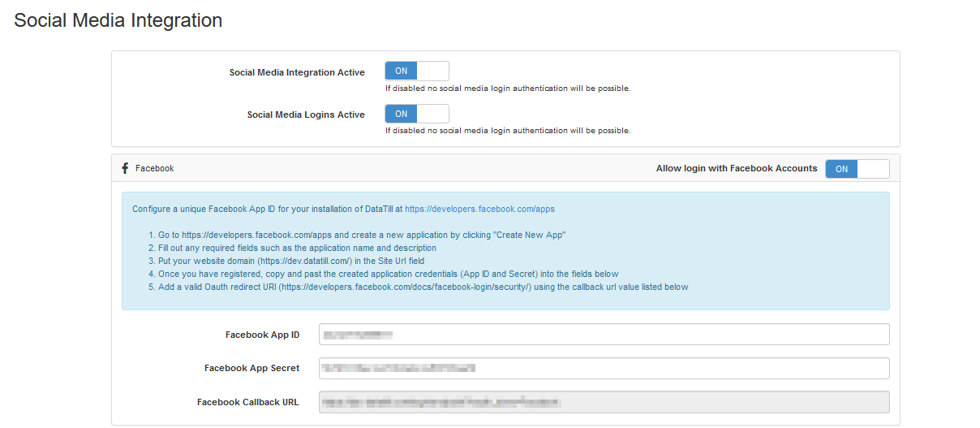Click the 'Facebook App ID' label
980x428 pixels.
click(262, 335)
